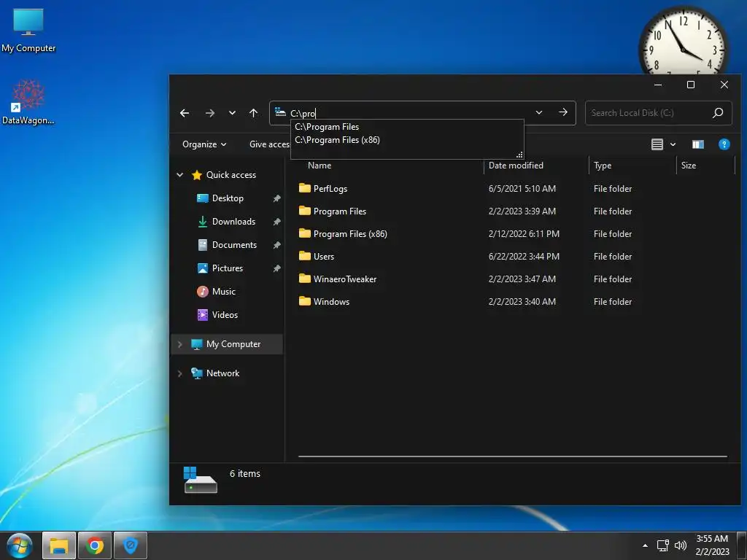Click the volume speaker tray icon
This screenshot has height=560, width=747.
pos(681,545)
